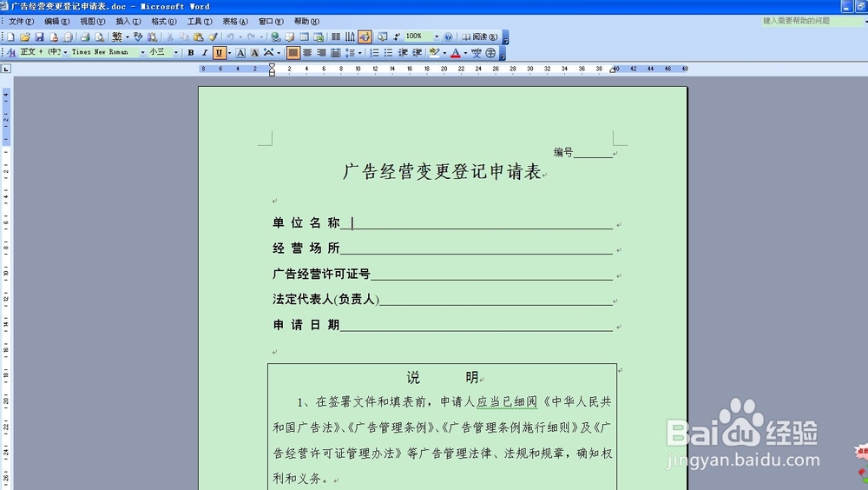Screen dimensions: 868x490
Task: Toggle italic formatting
Action: [205, 52]
